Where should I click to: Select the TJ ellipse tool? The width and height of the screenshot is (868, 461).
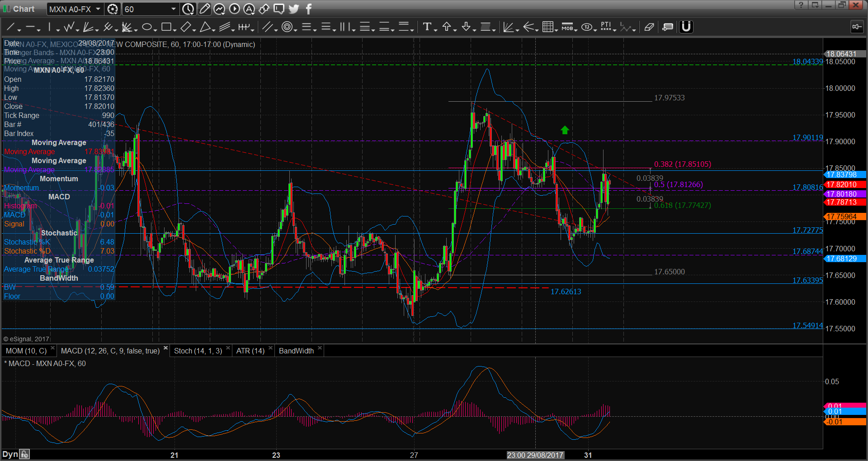pyautogui.click(x=587, y=27)
